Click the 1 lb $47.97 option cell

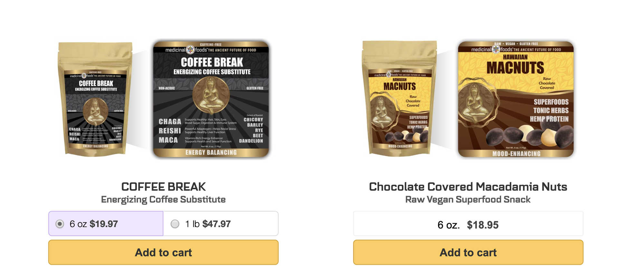(221, 224)
